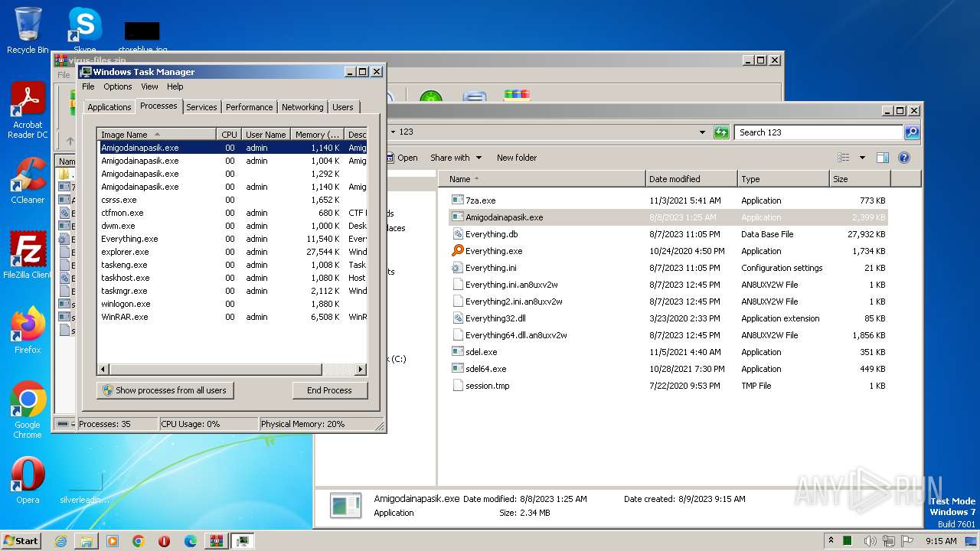Image resolution: width=980 pixels, height=551 pixels.
Task: Launch CCleaner desktop shortcut
Action: (x=28, y=181)
